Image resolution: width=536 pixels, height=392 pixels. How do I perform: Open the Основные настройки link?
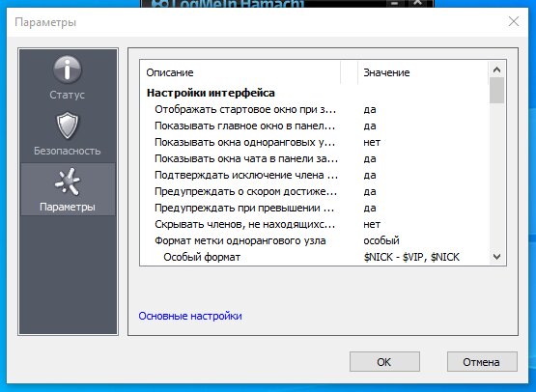(190, 316)
